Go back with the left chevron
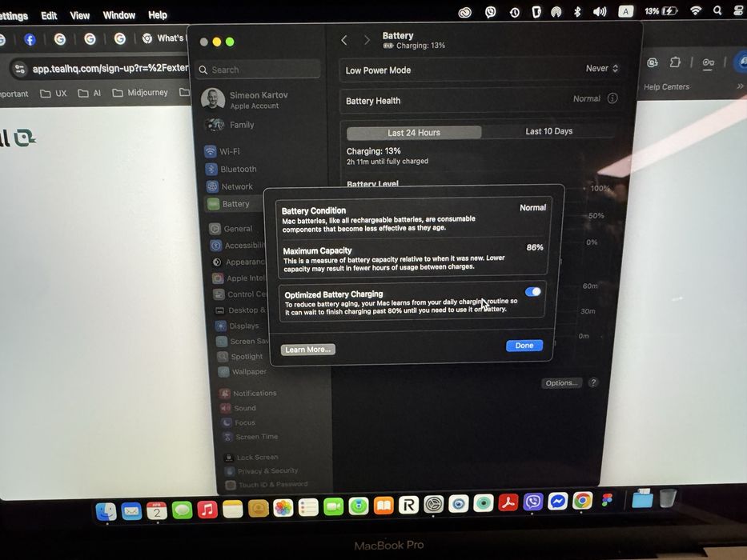Screen dimensions: 747x560 344,41
